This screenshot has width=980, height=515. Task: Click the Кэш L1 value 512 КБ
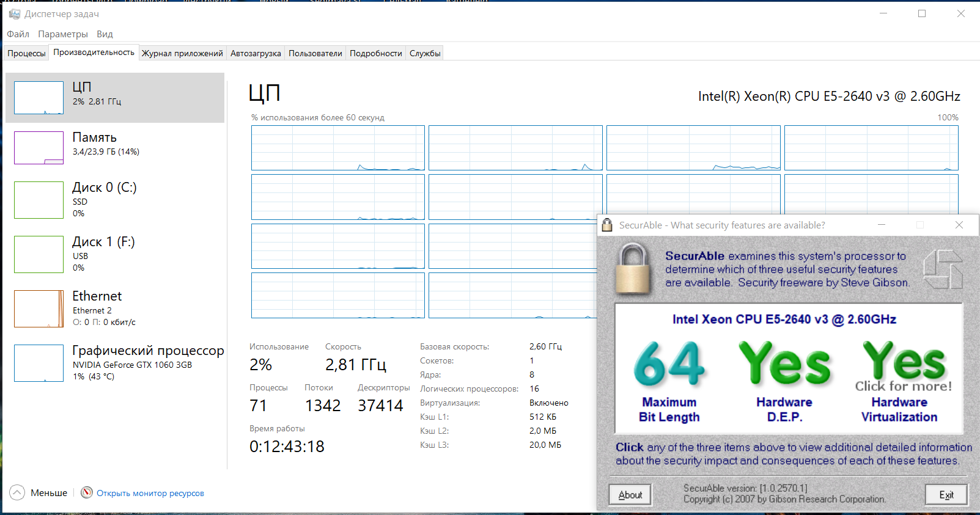[543, 417]
